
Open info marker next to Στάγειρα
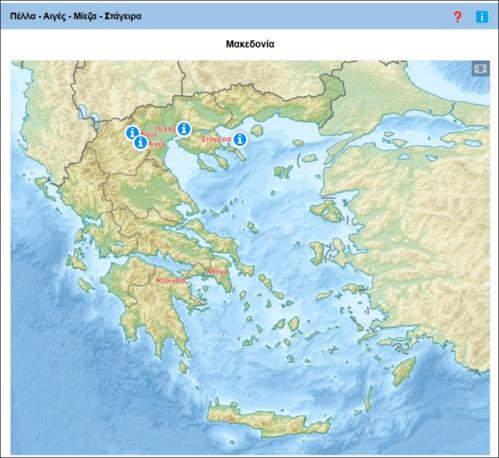240,139
